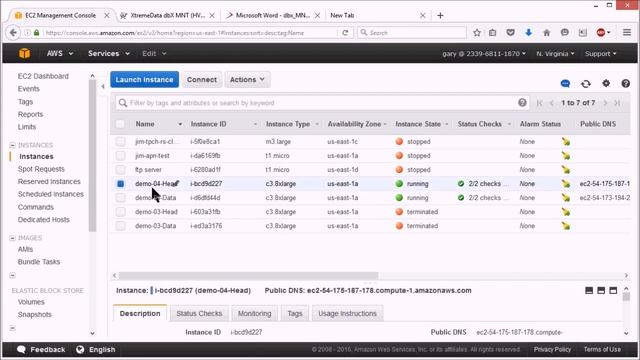The height and width of the screenshot is (360, 640).
Task: Focus the browser Search box
Action: pyautogui.click(x=411, y=33)
